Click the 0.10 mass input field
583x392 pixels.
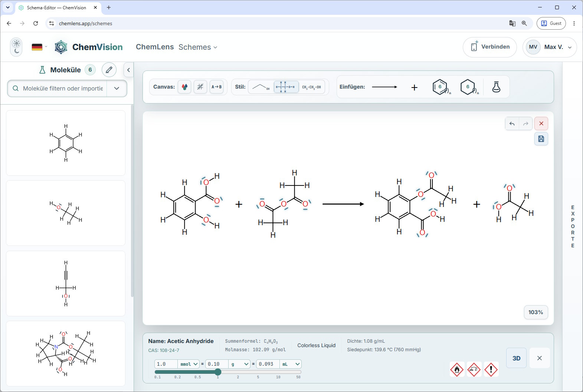click(x=217, y=364)
